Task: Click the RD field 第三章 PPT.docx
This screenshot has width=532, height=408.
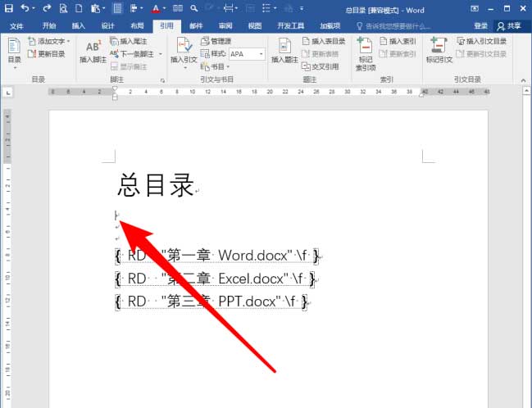Action: pos(211,301)
